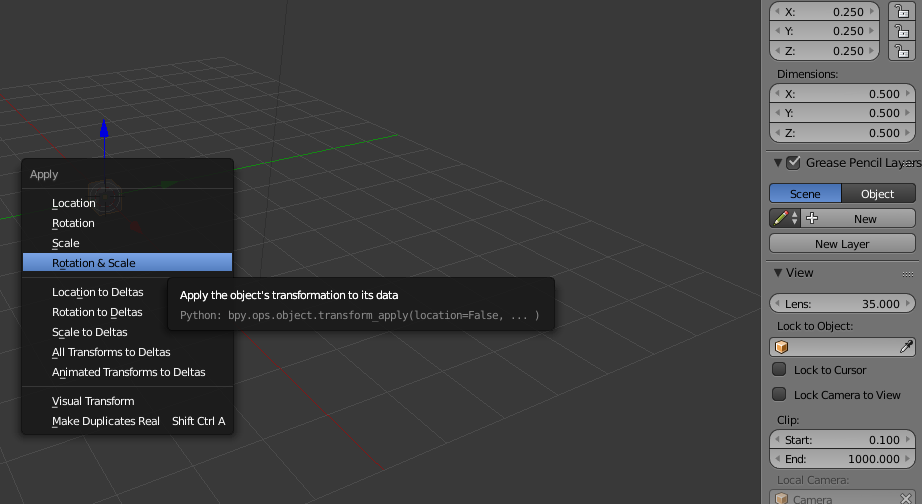
Task: Click the Local Camera 'Camera' field
Action: [842, 498]
